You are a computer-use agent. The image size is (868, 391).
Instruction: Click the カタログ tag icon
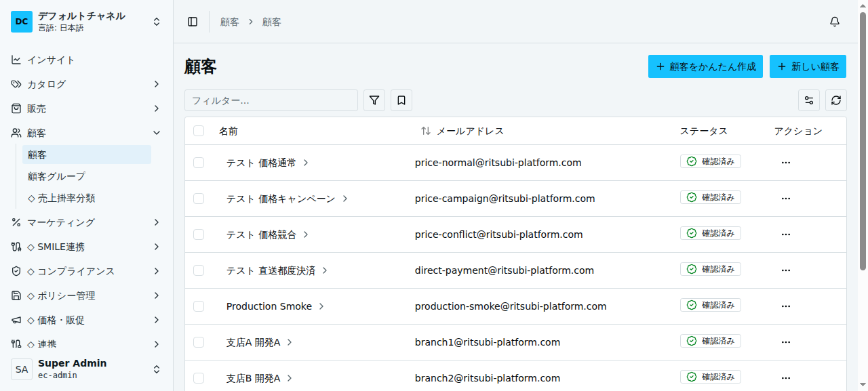click(x=16, y=84)
